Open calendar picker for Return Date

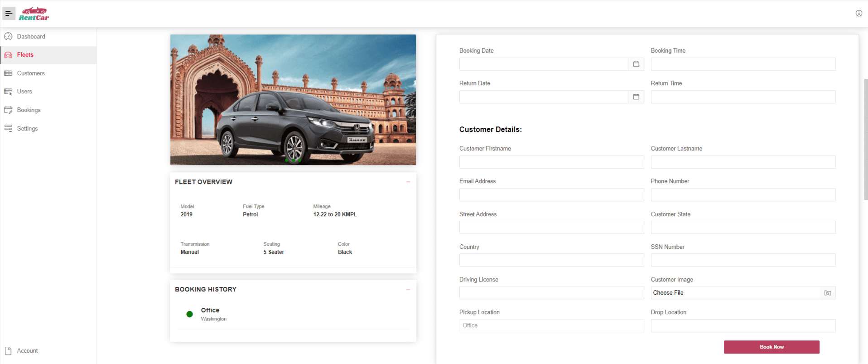636,97
